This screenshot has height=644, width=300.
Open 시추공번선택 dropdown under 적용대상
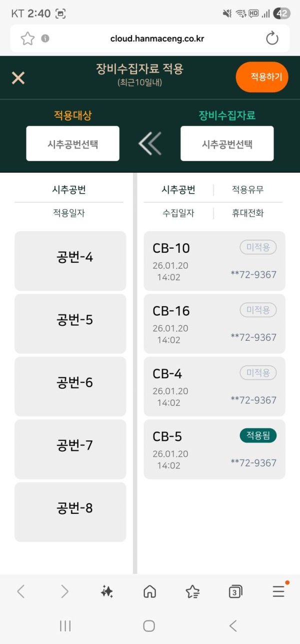click(x=73, y=144)
